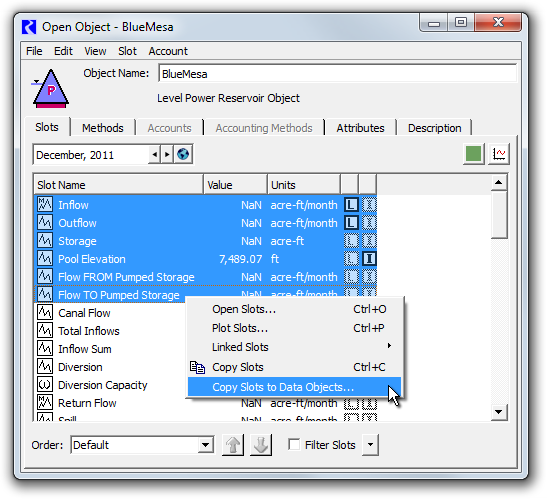This screenshot has width=547, height=499.
Task: Click the Flow FROM Pumped Storage icon
Action: pyautogui.click(x=45, y=277)
